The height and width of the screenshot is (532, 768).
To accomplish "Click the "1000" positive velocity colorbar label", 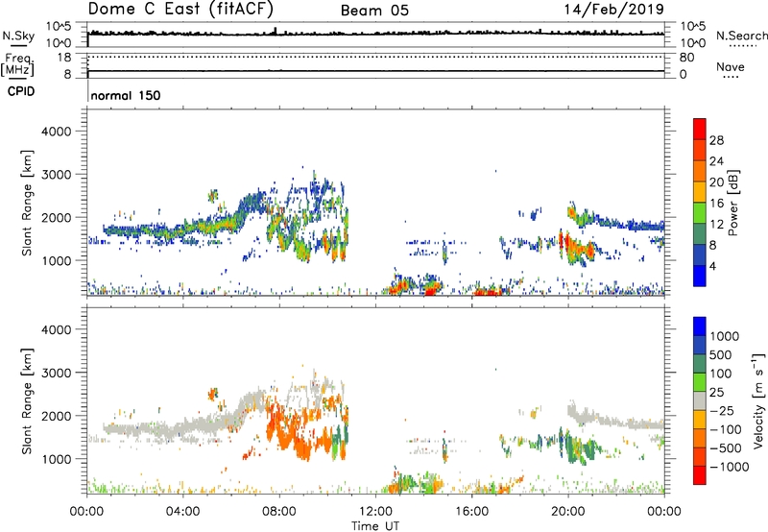I will [724, 336].
